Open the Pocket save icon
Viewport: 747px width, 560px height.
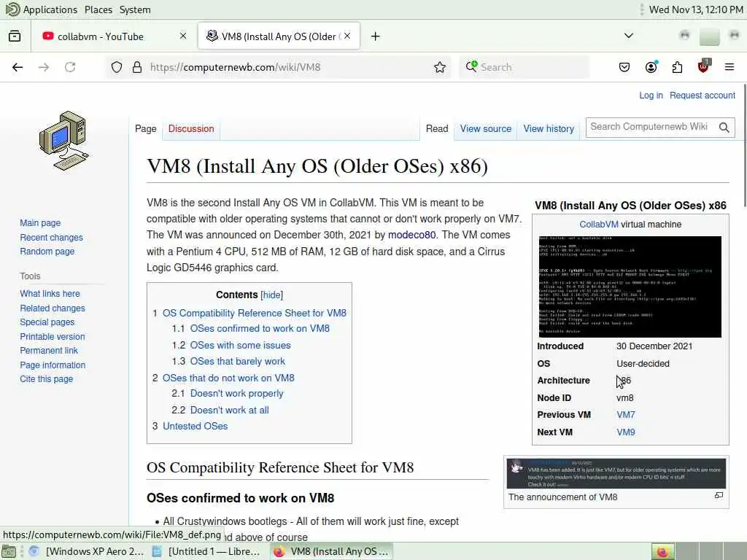624,67
